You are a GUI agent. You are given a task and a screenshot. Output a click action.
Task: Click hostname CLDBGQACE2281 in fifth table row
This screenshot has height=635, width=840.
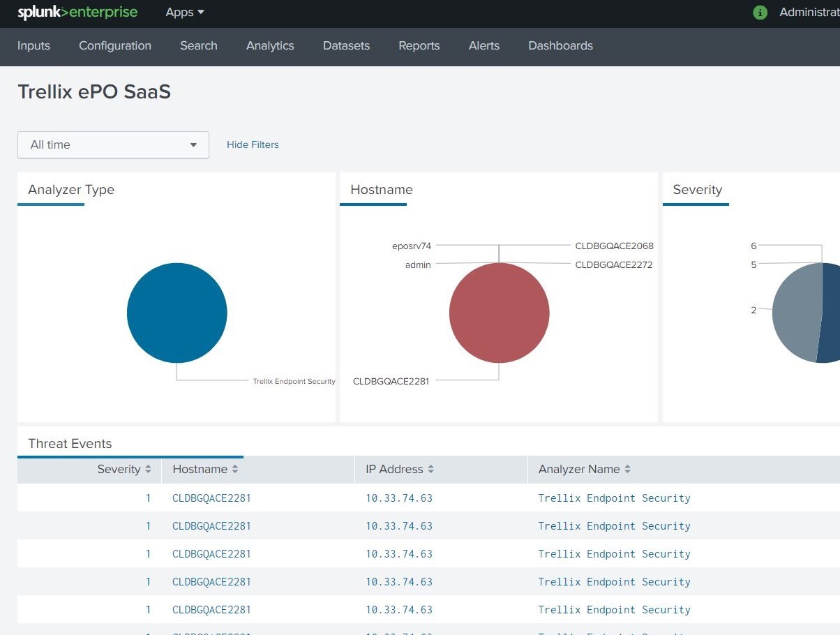coord(211,610)
